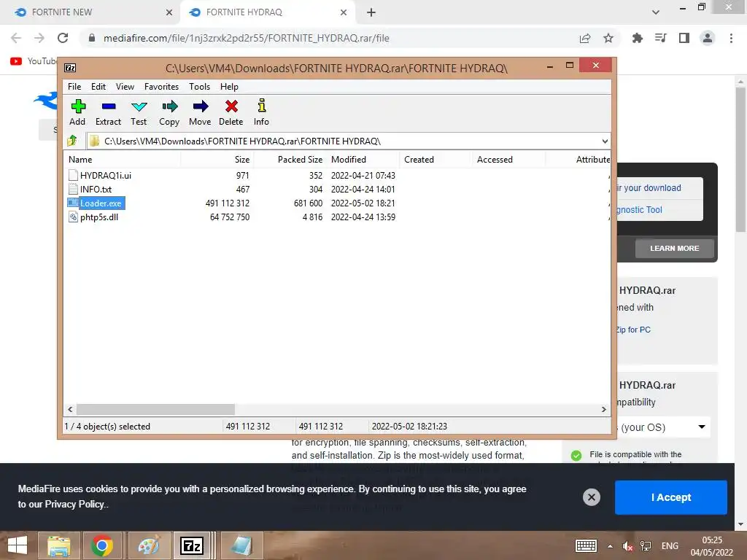Click the muted volume tray icon
Viewport: 747px width, 560px height.
point(628,546)
